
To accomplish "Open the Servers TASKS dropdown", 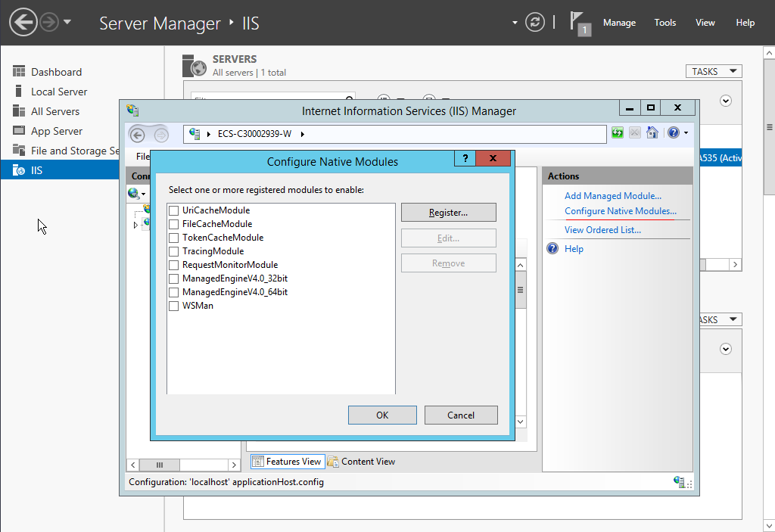I will (714, 72).
